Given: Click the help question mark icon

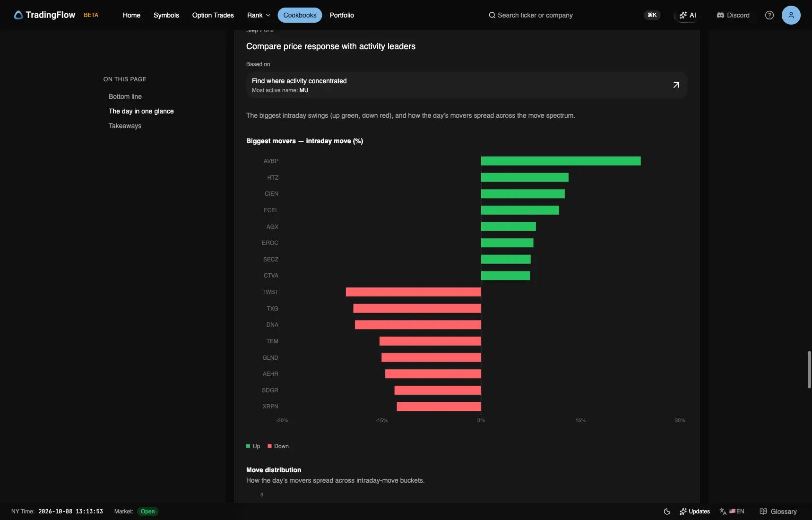Looking at the screenshot, I should (x=769, y=15).
